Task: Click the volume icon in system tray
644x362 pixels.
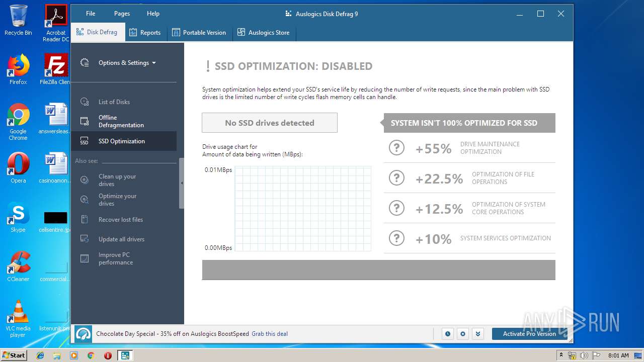Action: (x=584, y=355)
